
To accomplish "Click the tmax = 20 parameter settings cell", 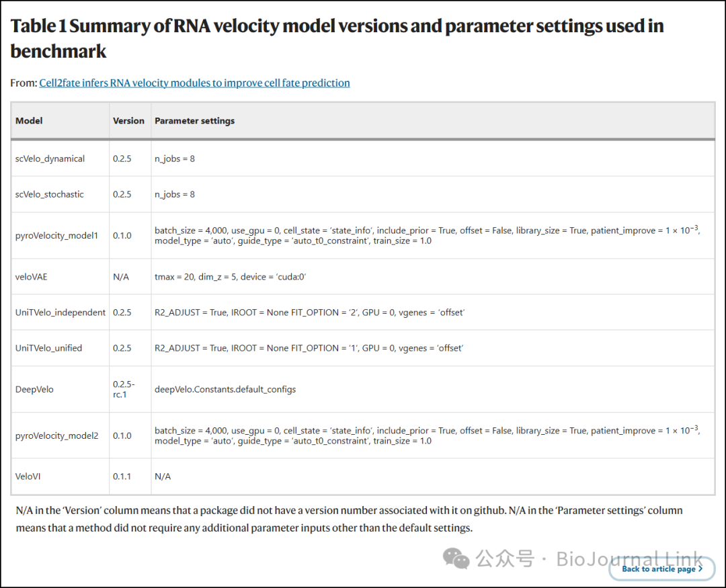I will (x=231, y=276).
